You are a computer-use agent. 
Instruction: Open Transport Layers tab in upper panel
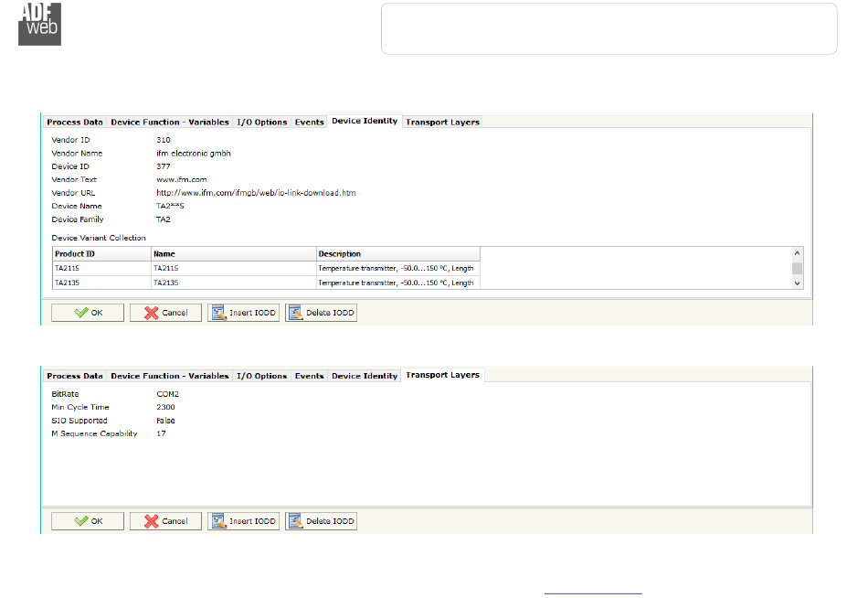(x=442, y=122)
